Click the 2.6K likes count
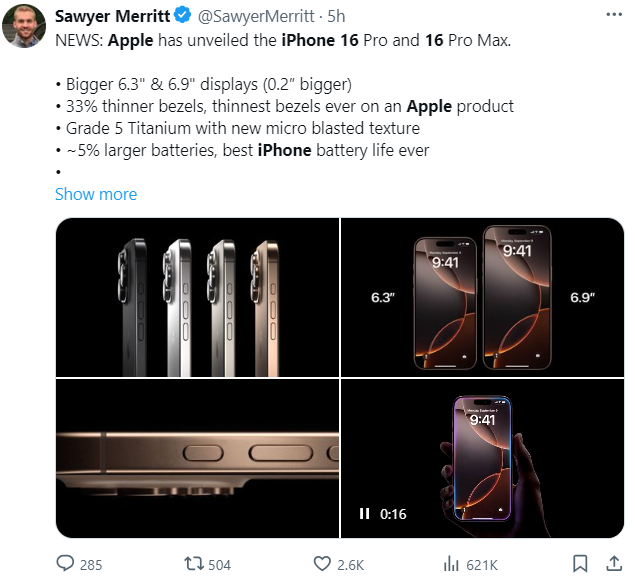The height and width of the screenshot is (579, 635). (350, 565)
